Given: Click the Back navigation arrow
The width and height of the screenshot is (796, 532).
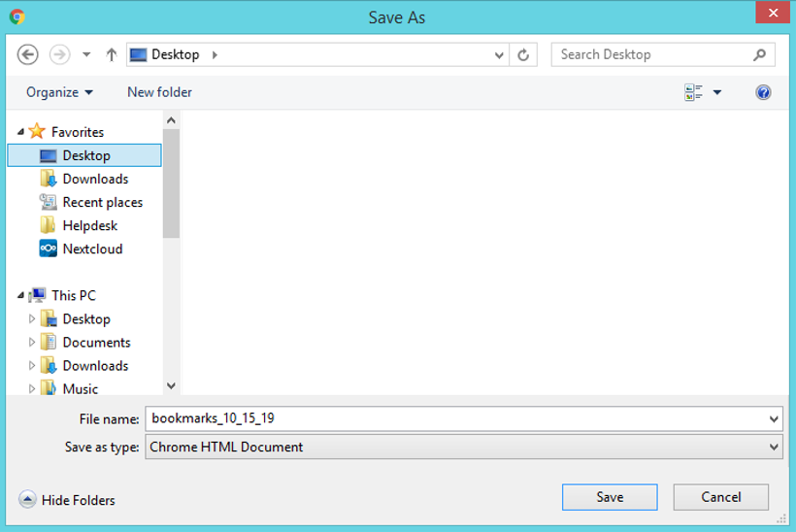Looking at the screenshot, I should click(27, 54).
